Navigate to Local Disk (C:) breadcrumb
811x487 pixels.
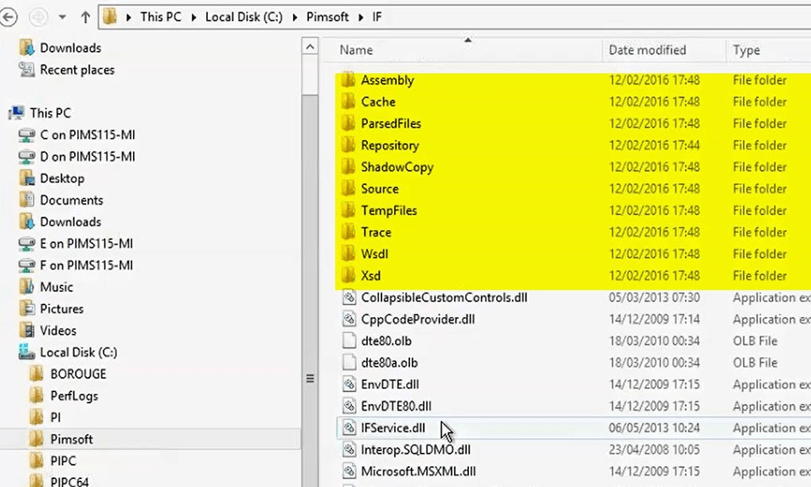pos(244,17)
